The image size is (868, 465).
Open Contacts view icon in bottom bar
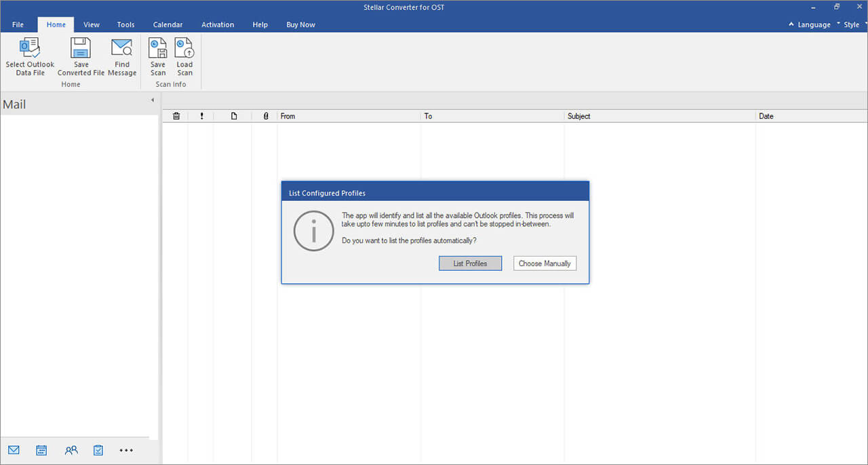pyautogui.click(x=71, y=449)
